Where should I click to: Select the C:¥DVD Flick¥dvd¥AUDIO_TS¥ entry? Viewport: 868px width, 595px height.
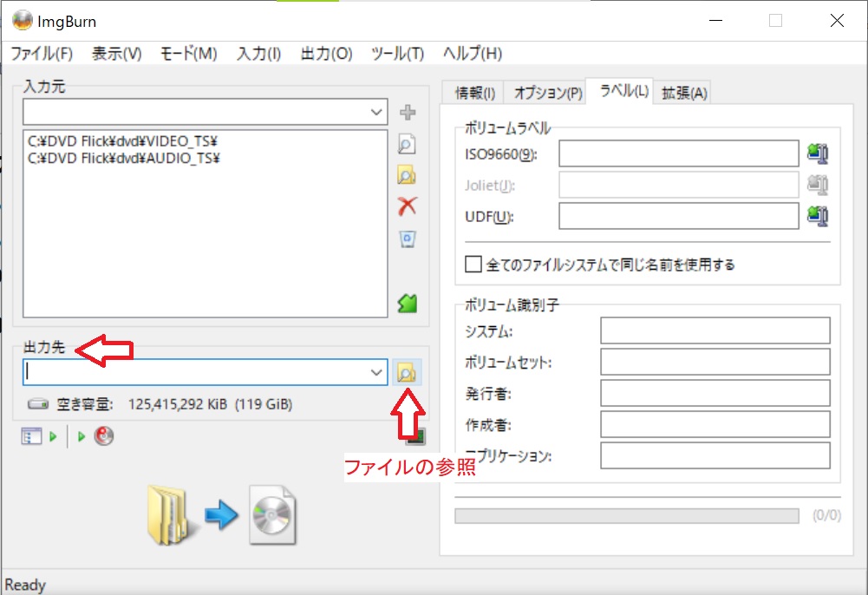click(124, 159)
